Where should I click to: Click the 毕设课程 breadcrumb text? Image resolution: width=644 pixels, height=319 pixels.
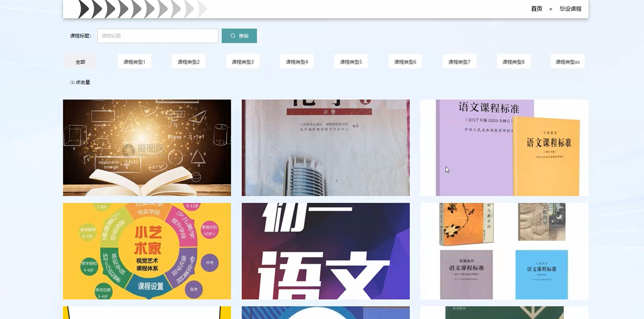point(571,9)
